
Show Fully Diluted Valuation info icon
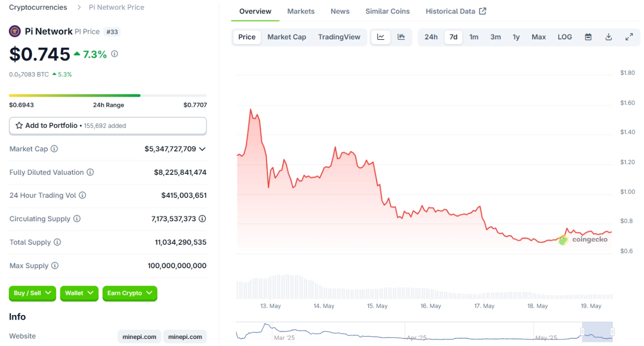90,172
